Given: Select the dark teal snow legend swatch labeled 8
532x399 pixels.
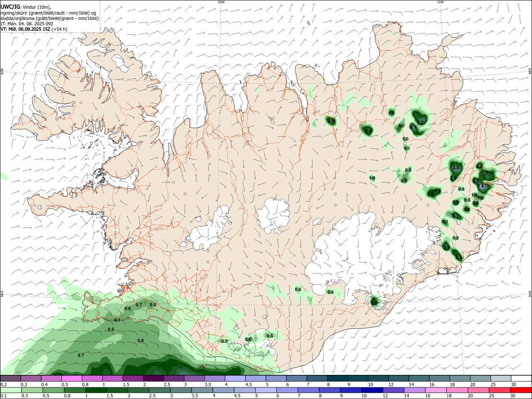Looking at the screenshot, I should pos(337,378).
